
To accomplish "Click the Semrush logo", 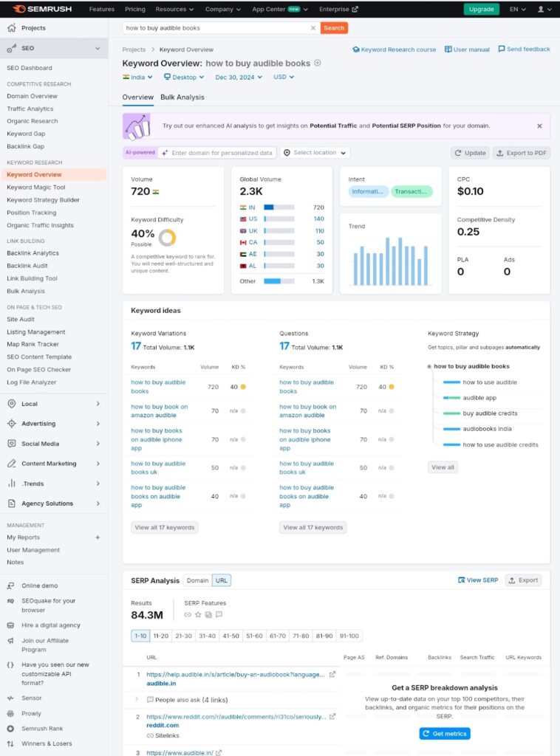I will (x=42, y=9).
